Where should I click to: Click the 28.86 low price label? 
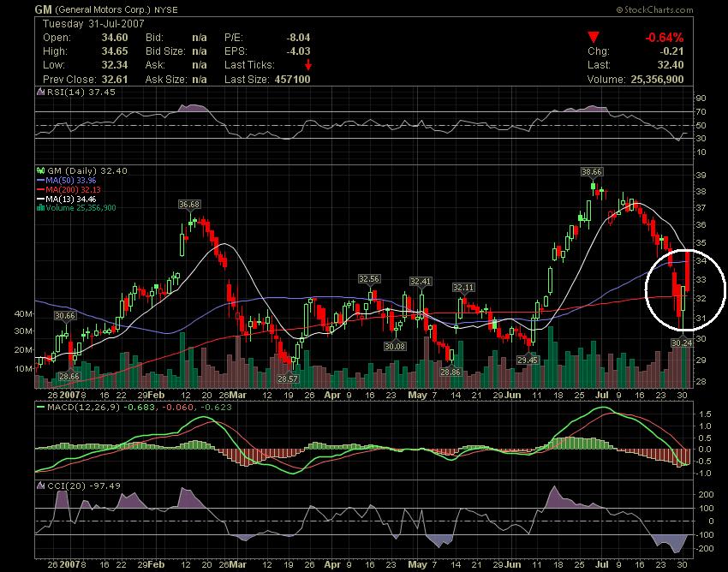451,372
